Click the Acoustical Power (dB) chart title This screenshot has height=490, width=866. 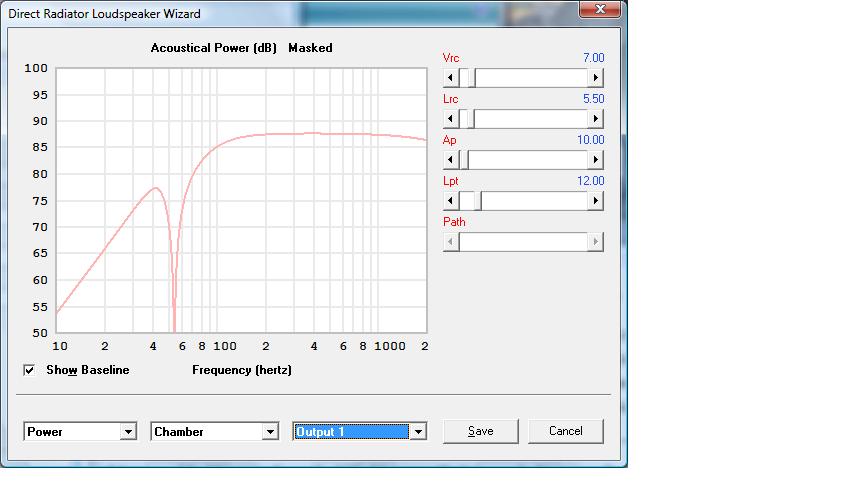214,48
